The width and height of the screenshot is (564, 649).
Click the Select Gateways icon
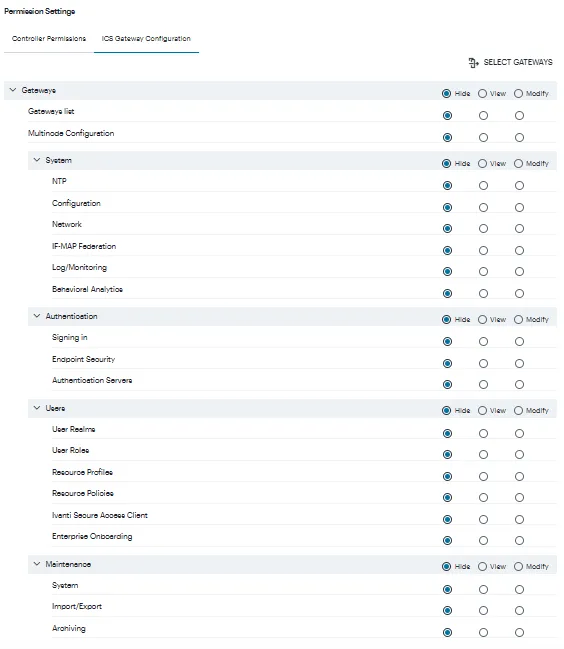pyautogui.click(x=473, y=62)
